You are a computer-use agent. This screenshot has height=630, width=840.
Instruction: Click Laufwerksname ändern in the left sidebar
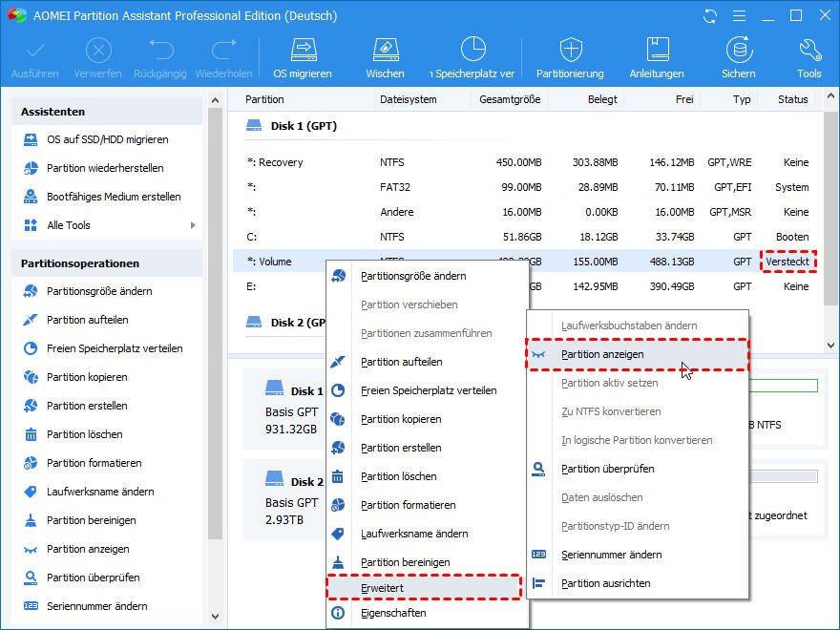(100, 492)
